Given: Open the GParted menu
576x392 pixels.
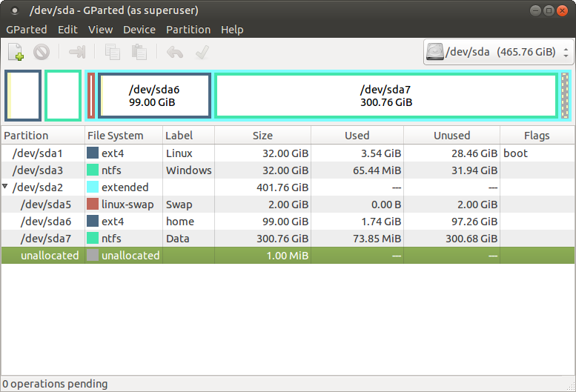Looking at the screenshot, I should pyautogui.click(x=26, y=30).
